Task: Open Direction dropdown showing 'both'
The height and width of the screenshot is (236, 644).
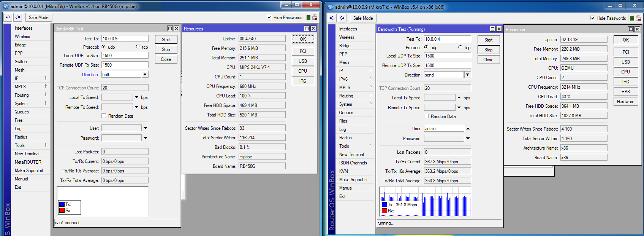Action: [x=145, y=74]
